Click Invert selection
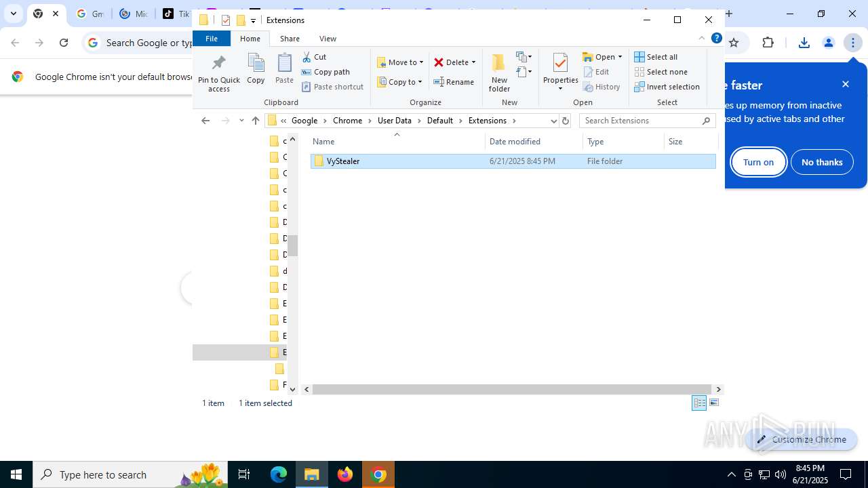Image resolution: width=868 pixels, height=488 pixels. (x=667, y=87)
